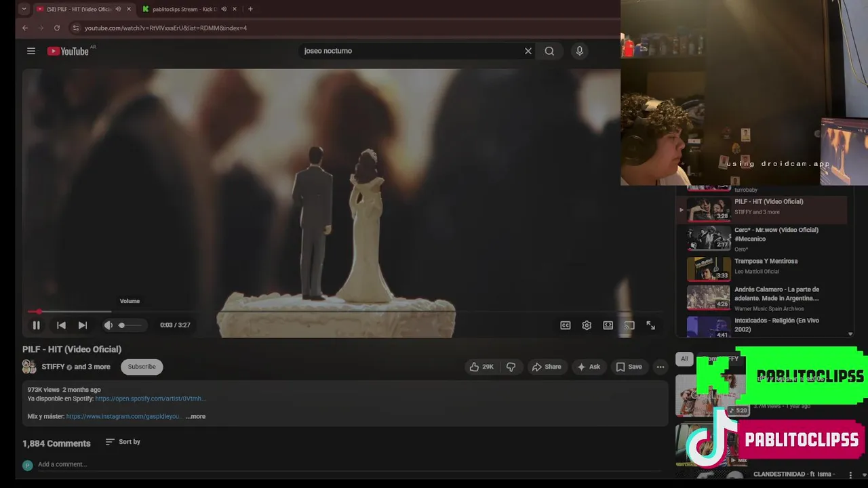The width and height of the screenshot is (868, 488).
Task: Open the player settings gear
Action: click(x=587, y=325)
